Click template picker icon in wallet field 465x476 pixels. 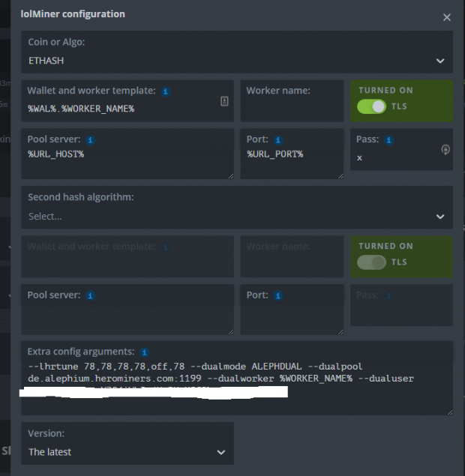[224, 101]
